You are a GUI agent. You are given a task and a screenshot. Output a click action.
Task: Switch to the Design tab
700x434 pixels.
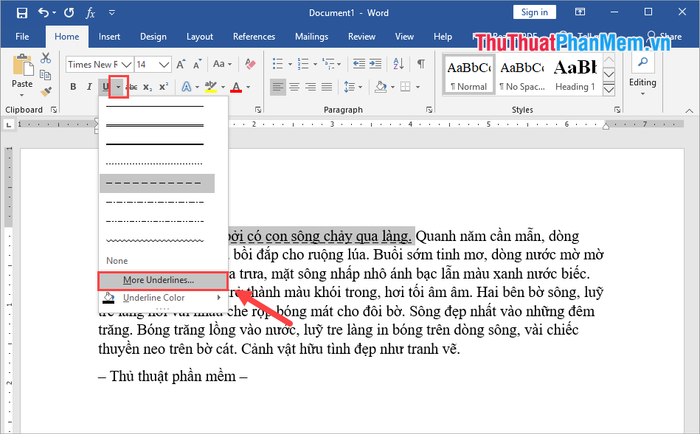(x=153, y=37)
